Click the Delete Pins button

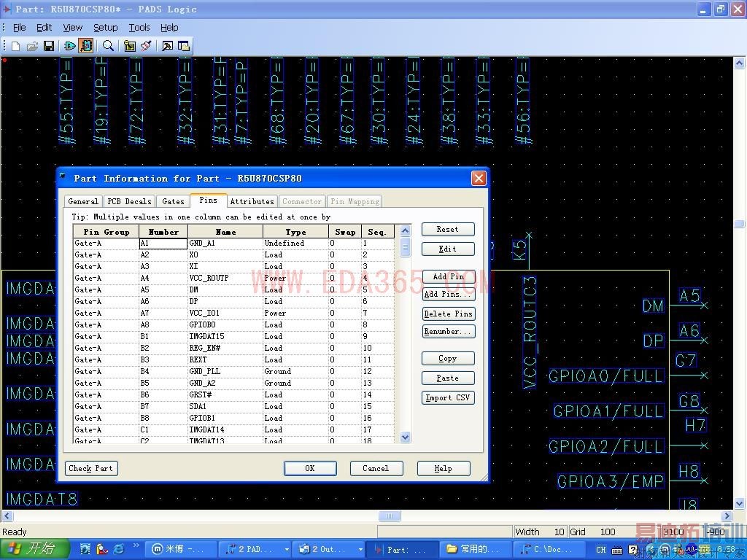click(448, 314)
